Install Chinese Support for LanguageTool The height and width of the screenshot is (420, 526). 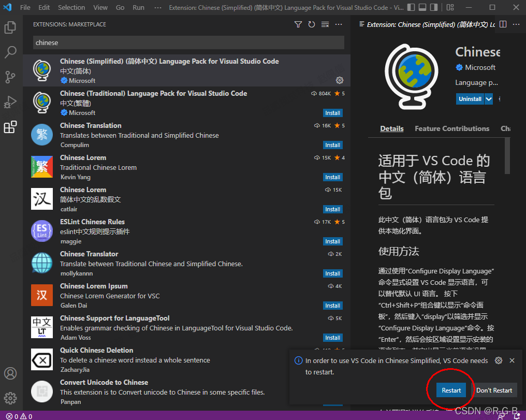pos(332,338)
